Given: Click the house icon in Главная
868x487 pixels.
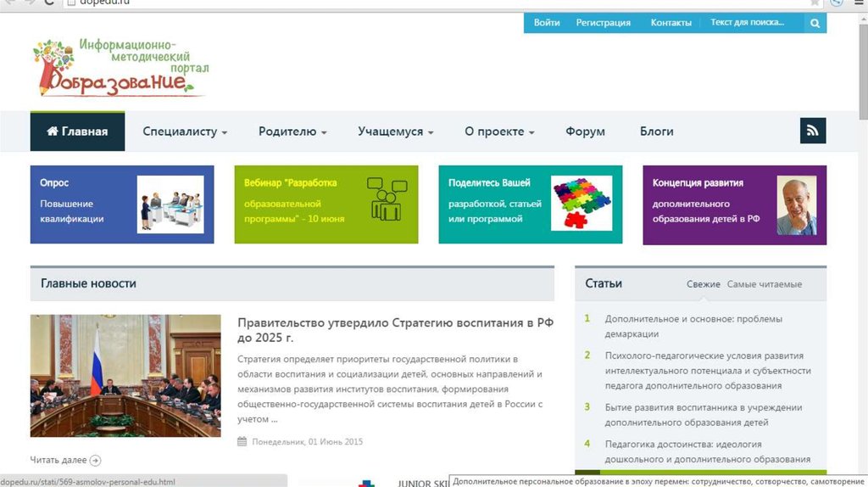Looking at the screenshot, I should (53, 131).
